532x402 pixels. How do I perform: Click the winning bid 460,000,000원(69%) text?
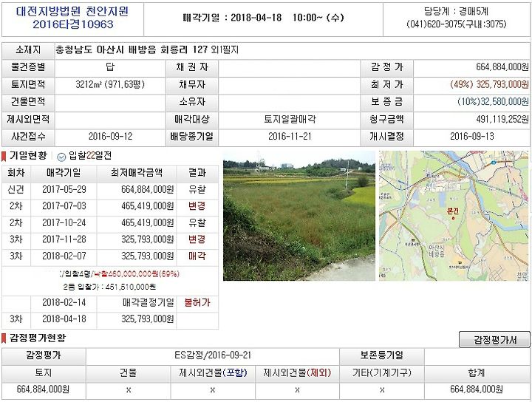(x=137, y=273)
